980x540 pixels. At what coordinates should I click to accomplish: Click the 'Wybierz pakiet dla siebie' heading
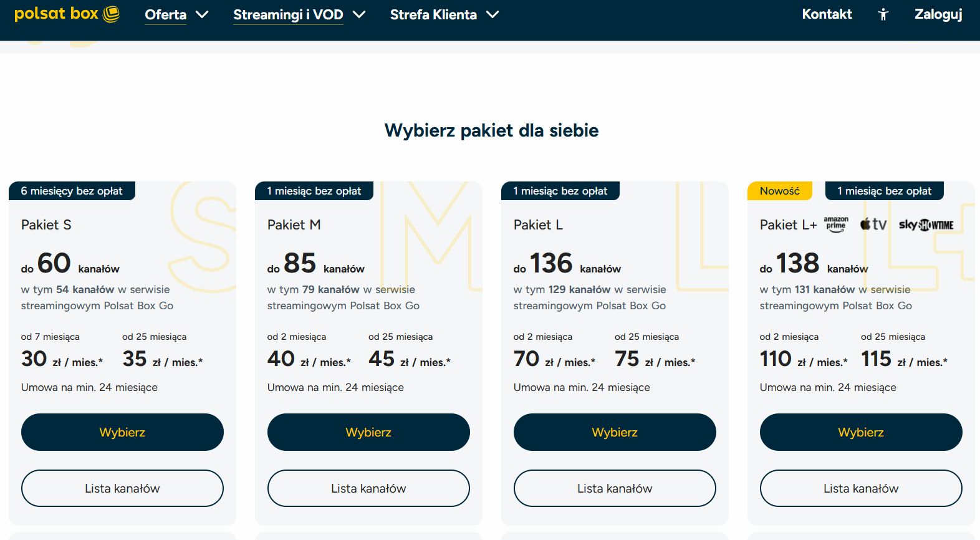(x=491, y=130)
